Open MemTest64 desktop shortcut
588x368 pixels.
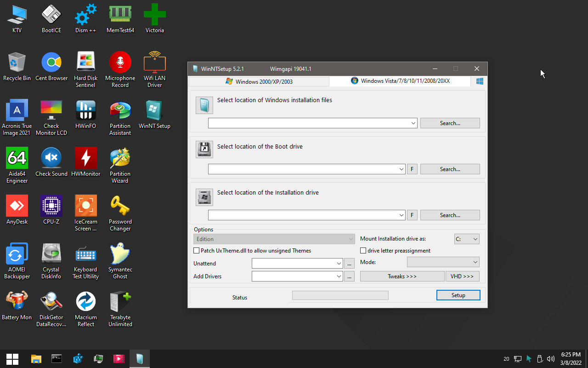pyautogui.click(x=120, y=19)
